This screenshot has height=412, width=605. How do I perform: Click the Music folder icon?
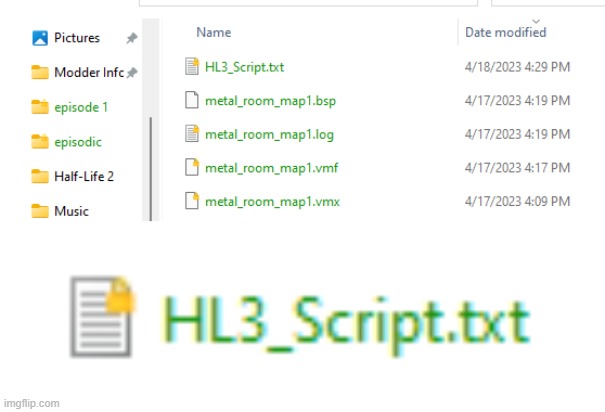(40, 211)
